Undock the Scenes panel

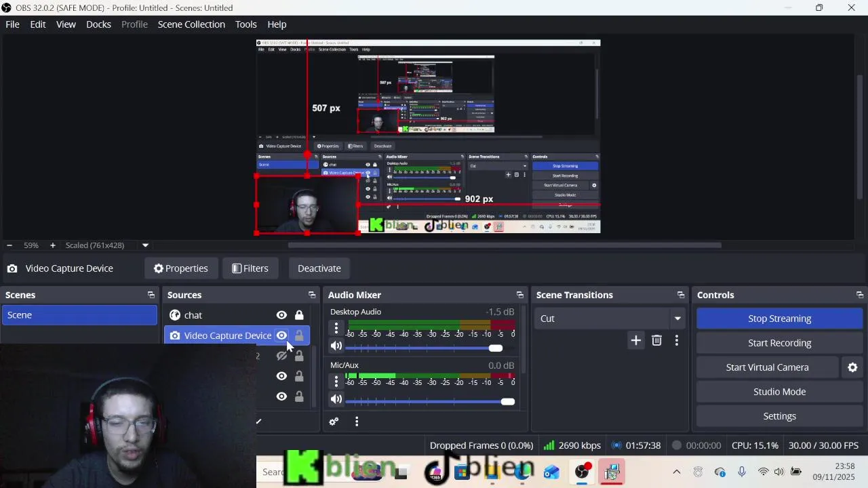click(151, 295)
